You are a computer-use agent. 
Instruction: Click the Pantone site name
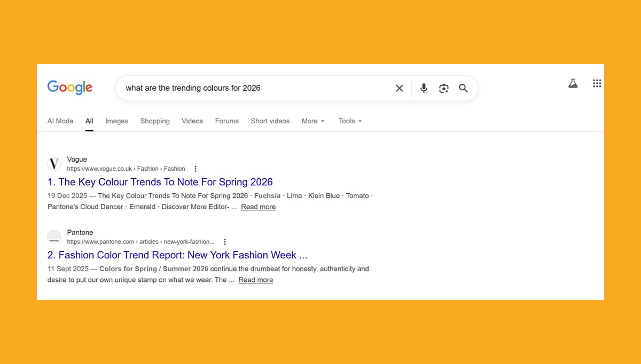point(80,233)
